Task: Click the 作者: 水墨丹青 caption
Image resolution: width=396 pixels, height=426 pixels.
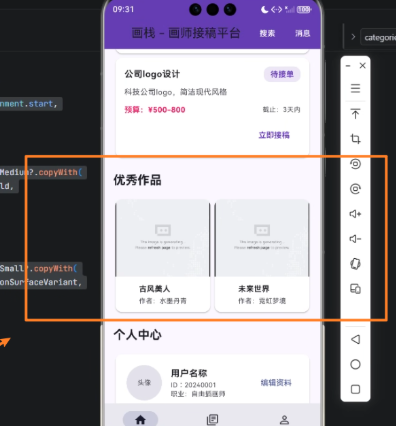Action: point(163,301)
